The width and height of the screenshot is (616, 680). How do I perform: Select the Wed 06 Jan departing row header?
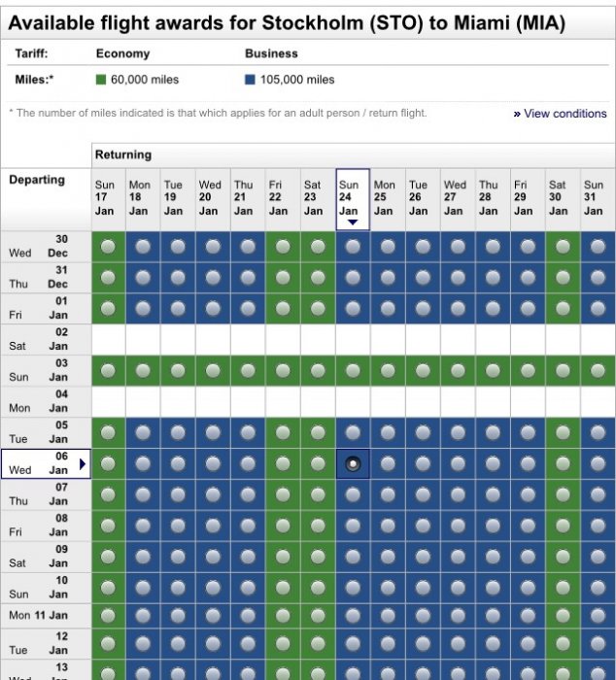(39, 464)
